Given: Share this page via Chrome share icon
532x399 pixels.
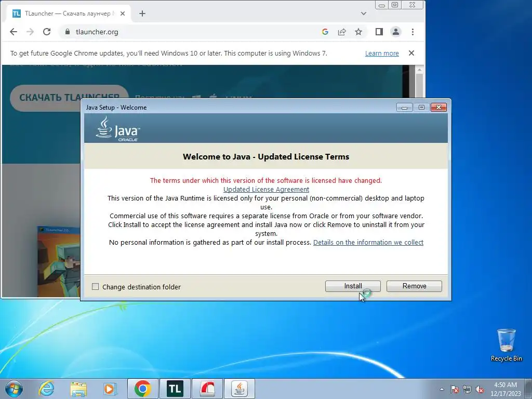Looking at the screenshot, I should (342, 32).
